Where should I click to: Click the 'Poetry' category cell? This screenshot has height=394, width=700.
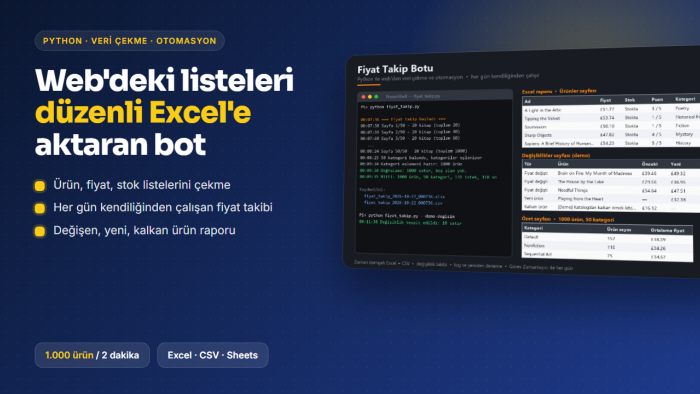pyautogui.click(x=682, y=108)
